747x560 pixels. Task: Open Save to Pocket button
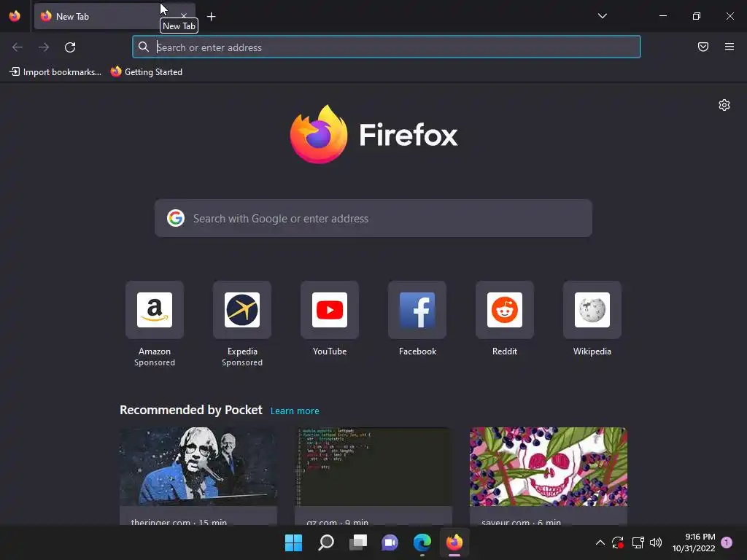pos(703,47)
